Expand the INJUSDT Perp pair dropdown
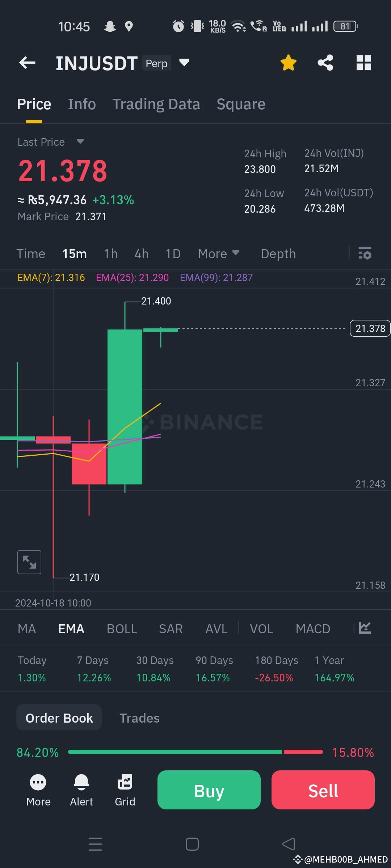The width and height of the screenshot is (391, 868). click(184, 63)
